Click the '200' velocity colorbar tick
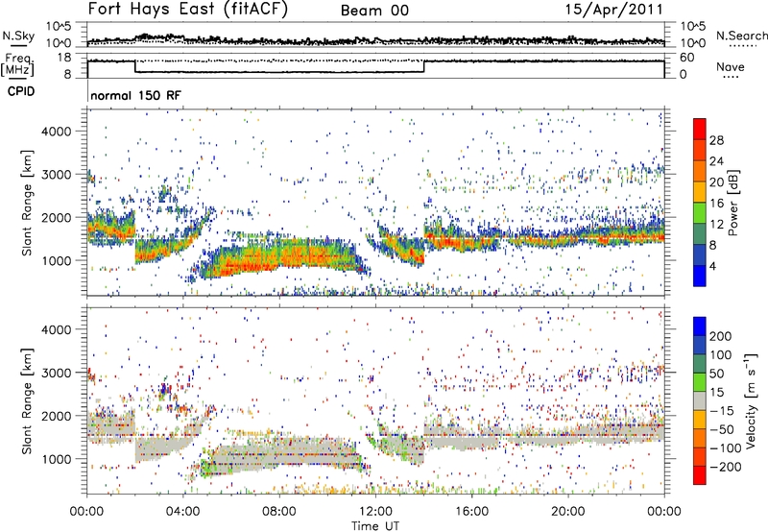Image resolution: width=768 pixels, height=532 pixels. click(721, 336)
